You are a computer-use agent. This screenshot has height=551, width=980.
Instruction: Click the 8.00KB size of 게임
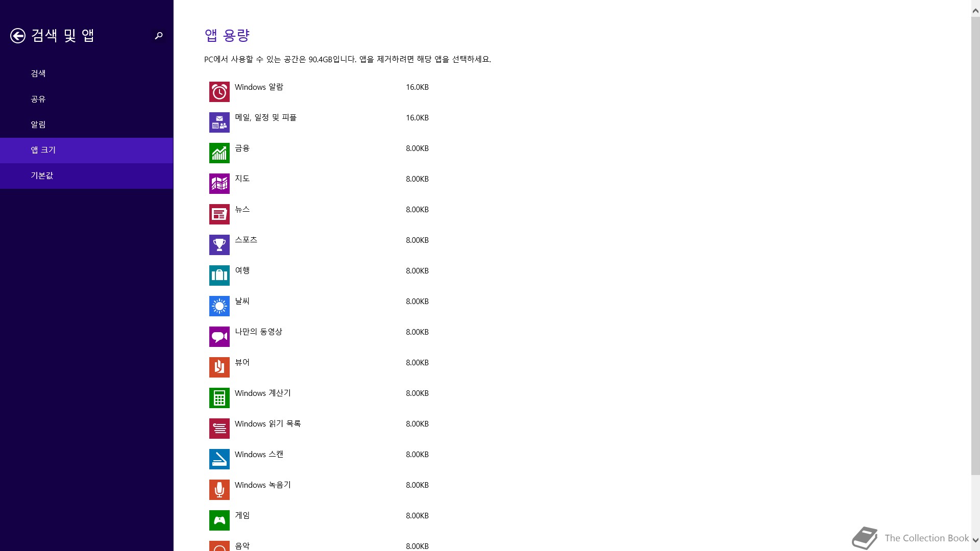[x=418, y=516]
